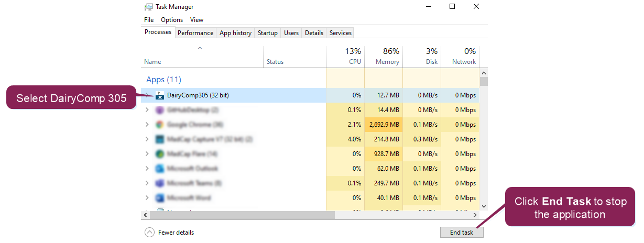Image resolution: width=644 pixels, height=243 pixels.
Task: Click the vertical scrollbar down arrow
Action: tap(484, 206)
